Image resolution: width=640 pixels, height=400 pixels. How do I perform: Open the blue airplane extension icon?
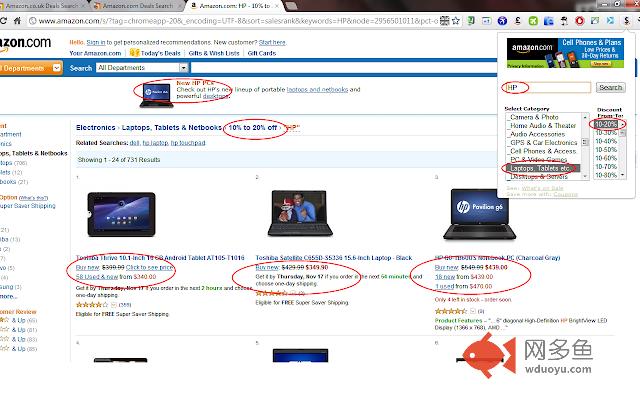click(x=502, y=20)
